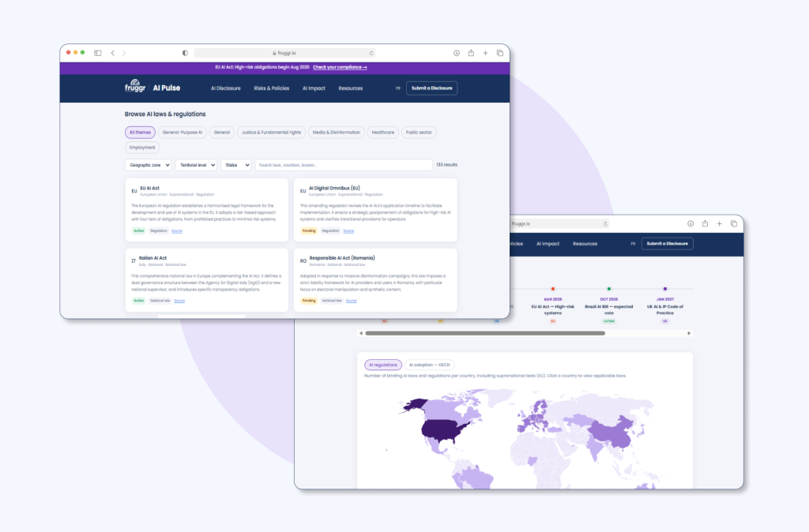Click the timeline horizontal scrollbar thumb

pyautogui.click(x=485, y=334)
